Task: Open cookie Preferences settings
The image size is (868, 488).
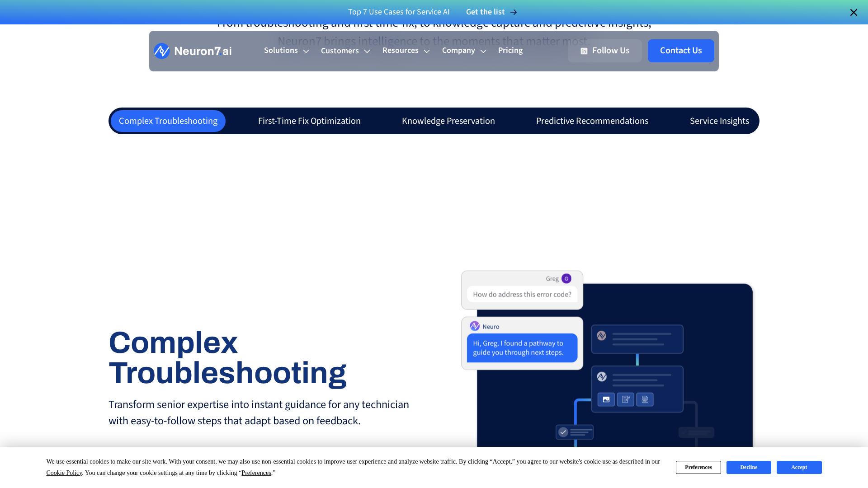Action: click(x=698, y=467)
